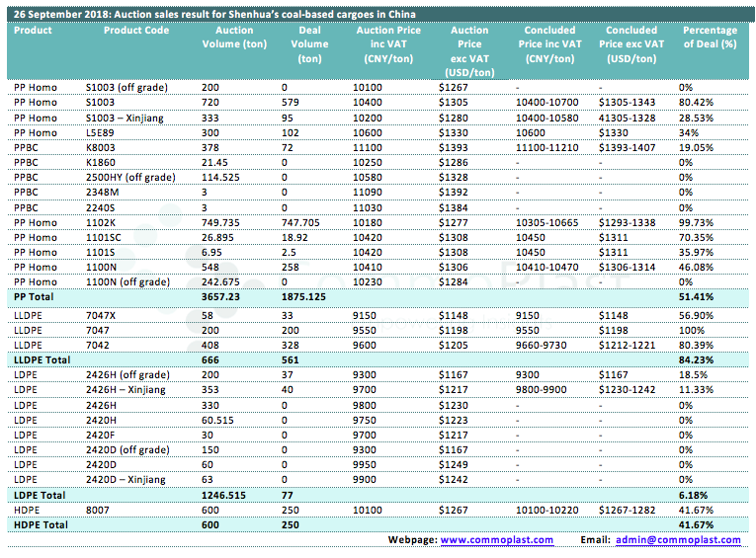This screenshot has height=558, width=756.
Task: Select the 1102K product code cell
Action: [x=100, y=222]
